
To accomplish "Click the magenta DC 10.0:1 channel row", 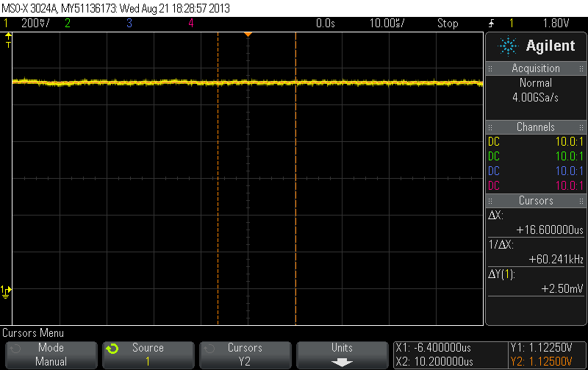I will (536, 186).
